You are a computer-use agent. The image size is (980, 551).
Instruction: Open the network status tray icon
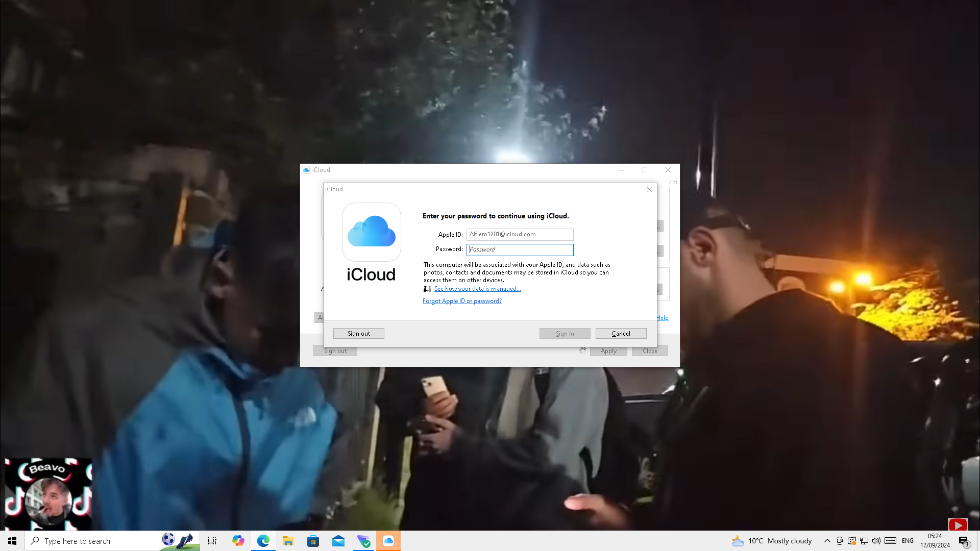(x=864, y=541)
